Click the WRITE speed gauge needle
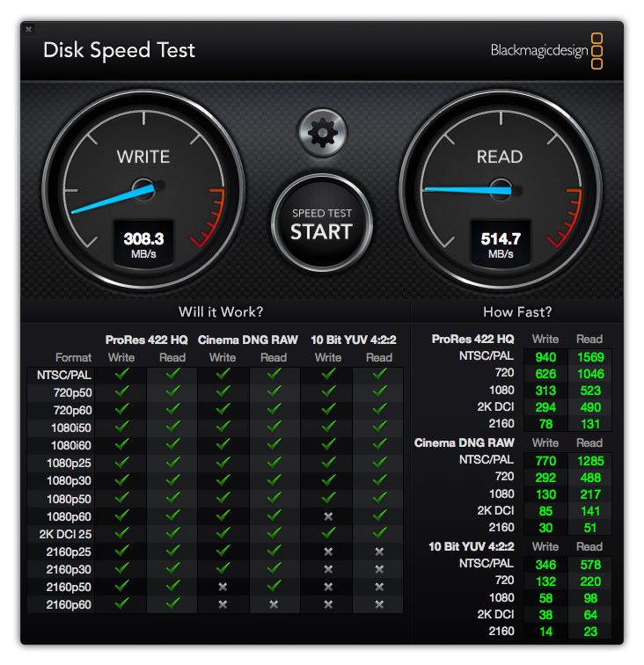 point(113,199)
